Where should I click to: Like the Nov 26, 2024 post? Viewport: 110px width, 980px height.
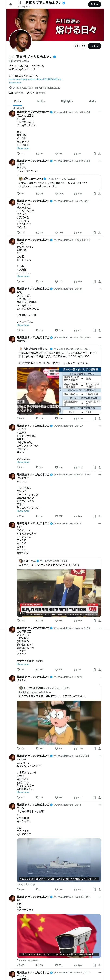tap(57, 516)
